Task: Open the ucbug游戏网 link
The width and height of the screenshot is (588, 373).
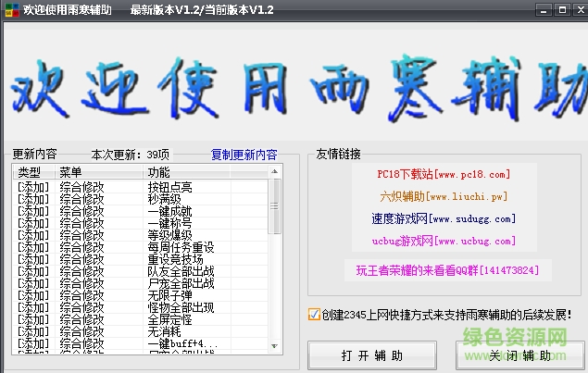Action: point(444,242)
